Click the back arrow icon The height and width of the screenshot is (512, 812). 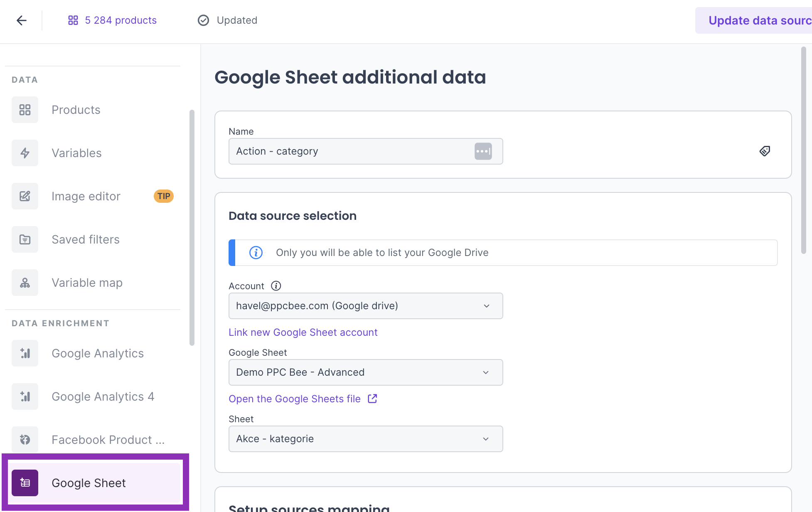(22, 20)
